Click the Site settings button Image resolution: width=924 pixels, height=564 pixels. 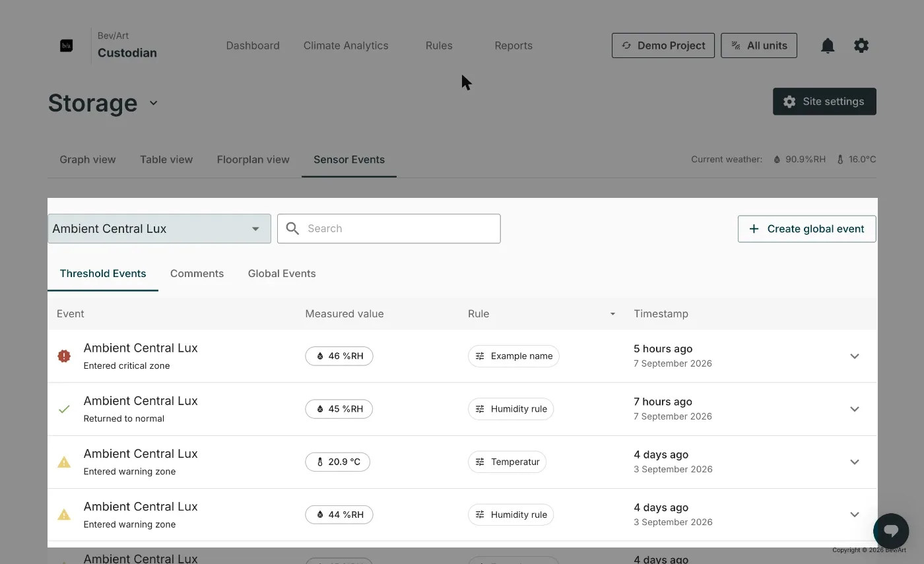coord(824,102)
